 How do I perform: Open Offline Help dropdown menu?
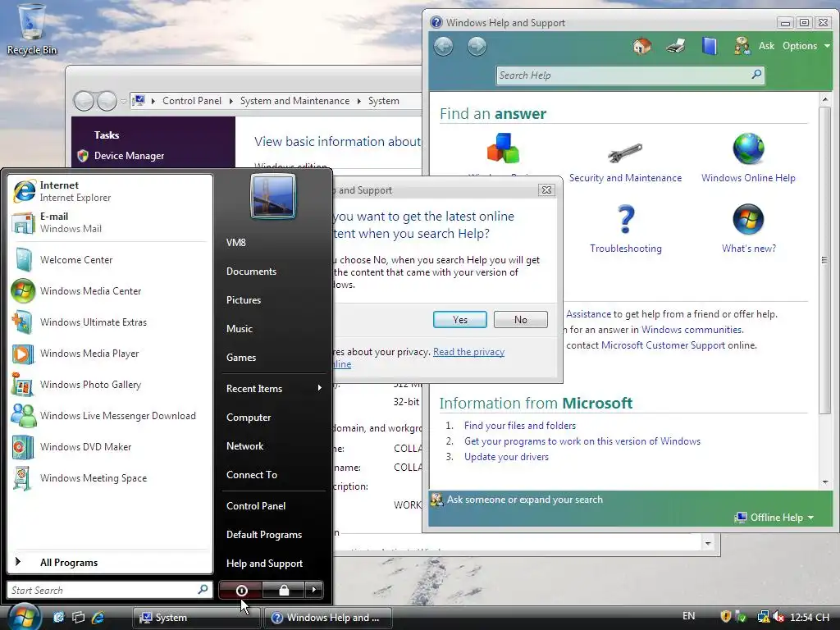tap(774, 518)
